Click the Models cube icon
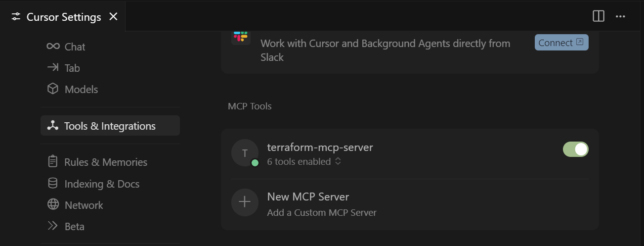 click(x=53, y=89)
